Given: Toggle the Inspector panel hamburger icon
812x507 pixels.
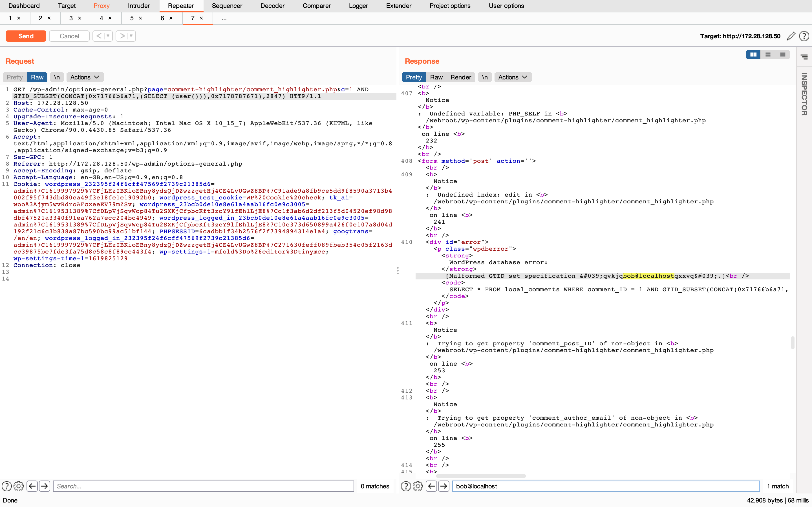Looking at the screenshot, I should (804, 57).
